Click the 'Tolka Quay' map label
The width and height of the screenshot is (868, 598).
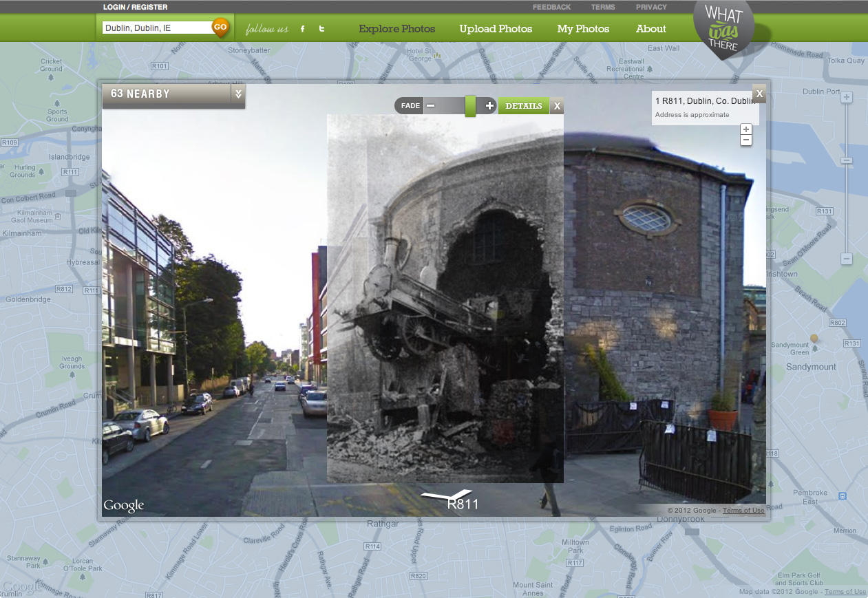pyautogui.click(x=845, y=61)
